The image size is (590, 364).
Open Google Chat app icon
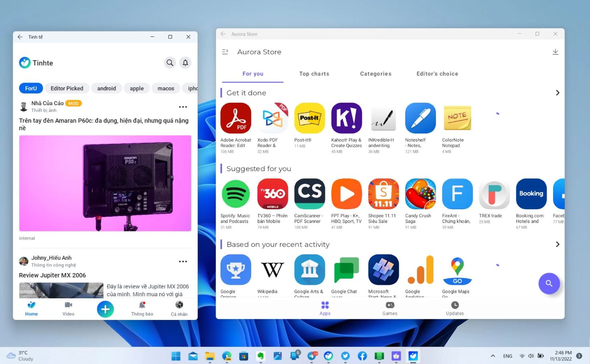pos(346,269)
